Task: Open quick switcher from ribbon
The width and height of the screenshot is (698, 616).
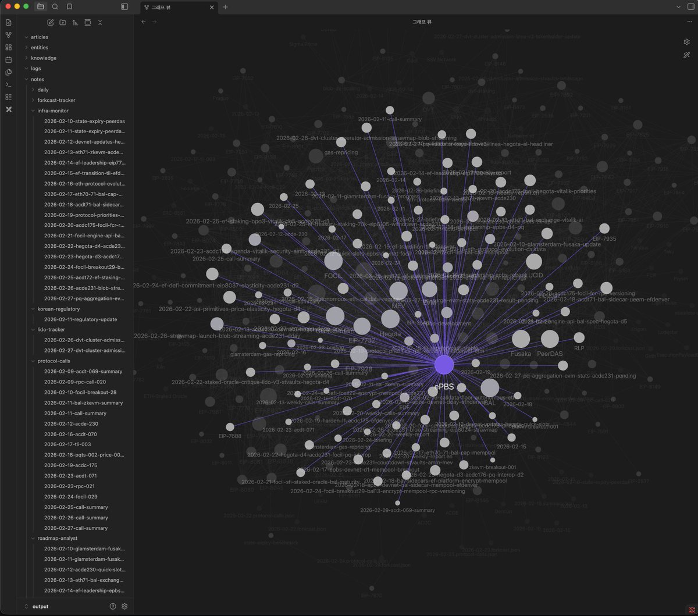Action: click(8, 22)
